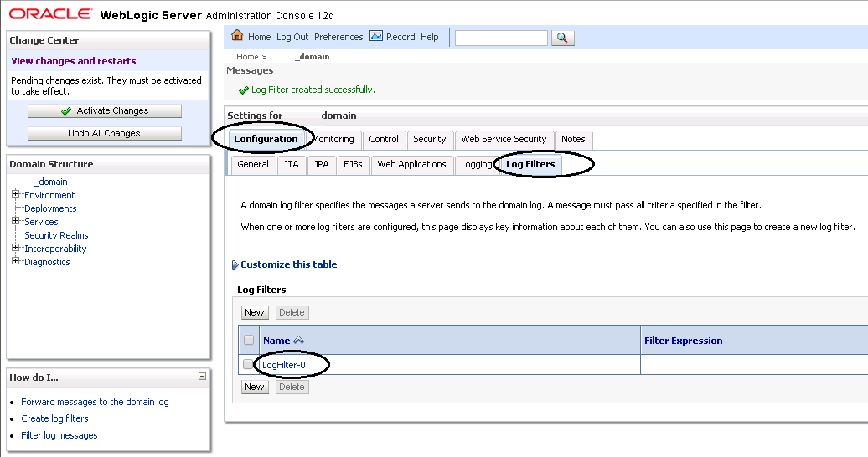Collapse the How do I panel
Image resolution: width=868 pixels, height=457 pixels.
202,376
